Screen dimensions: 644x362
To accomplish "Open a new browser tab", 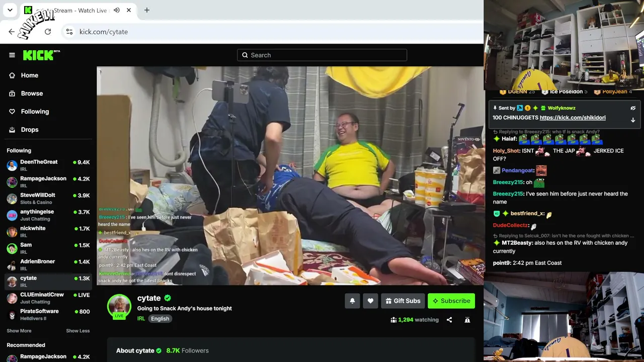I will pyautogui.click(x=147, y=10).
